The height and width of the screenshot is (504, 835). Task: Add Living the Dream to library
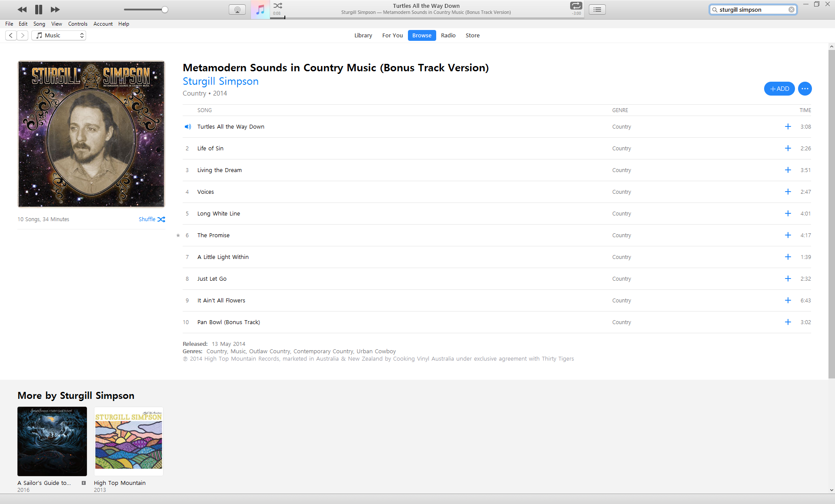tap(788, 170)
